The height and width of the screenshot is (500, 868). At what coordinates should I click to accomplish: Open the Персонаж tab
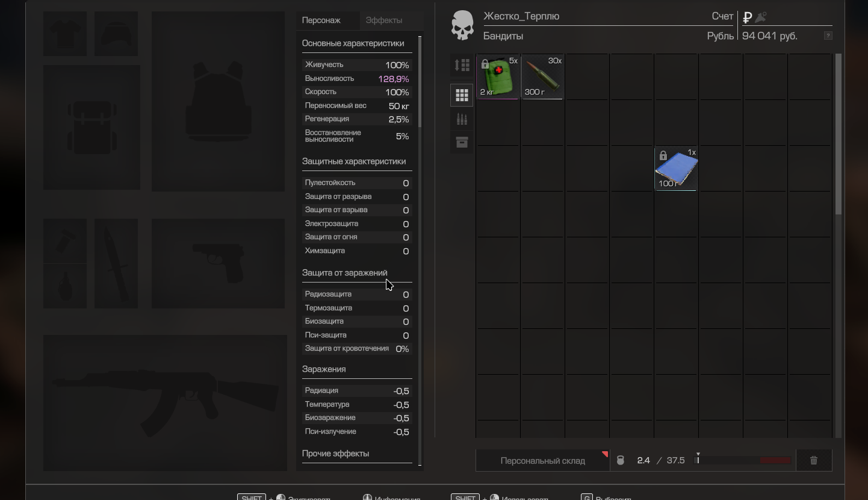(x=321, y=20)
